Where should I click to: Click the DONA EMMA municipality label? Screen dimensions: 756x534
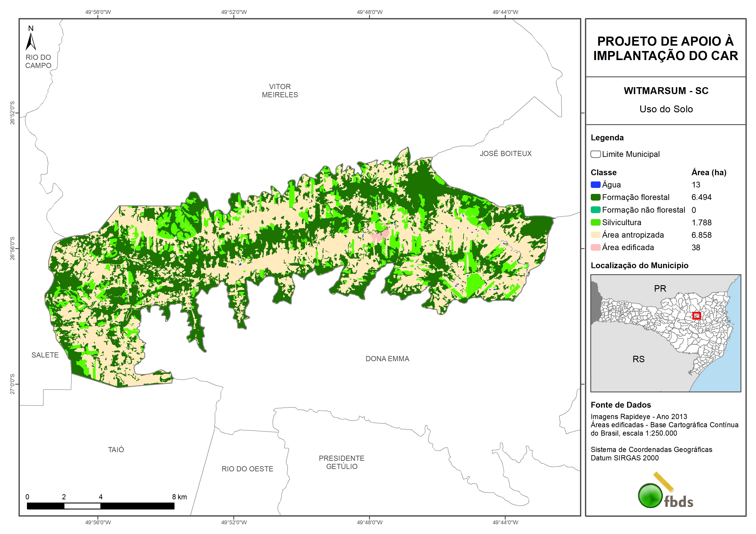tap(387, 359)
